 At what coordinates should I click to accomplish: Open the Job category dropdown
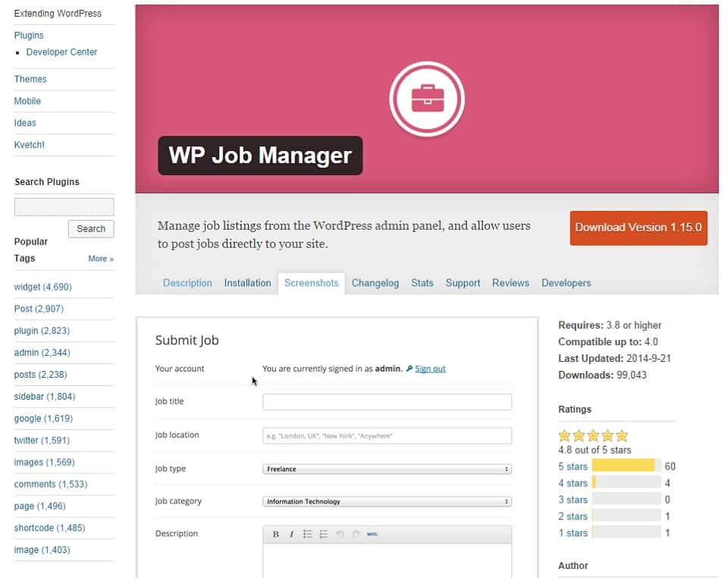point(387,501)
